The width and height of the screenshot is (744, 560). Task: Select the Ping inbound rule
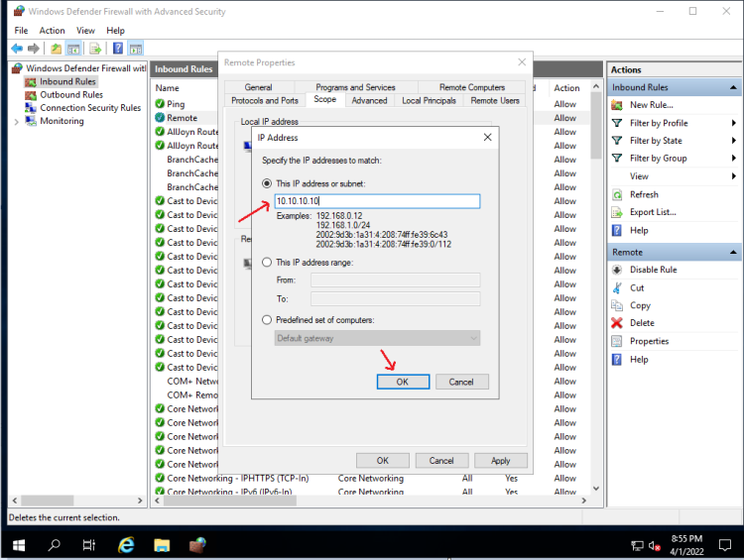176,104
